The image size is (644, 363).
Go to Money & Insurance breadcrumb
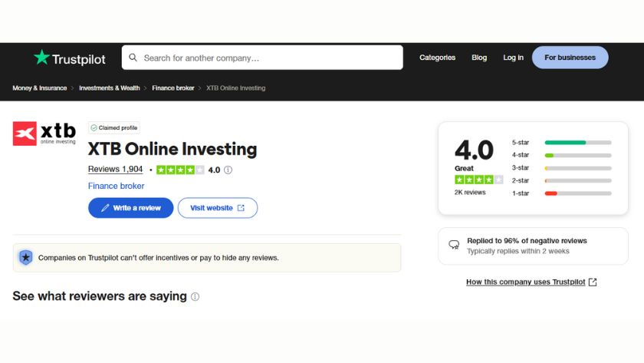pyautogui.click(x=39, y=88)
